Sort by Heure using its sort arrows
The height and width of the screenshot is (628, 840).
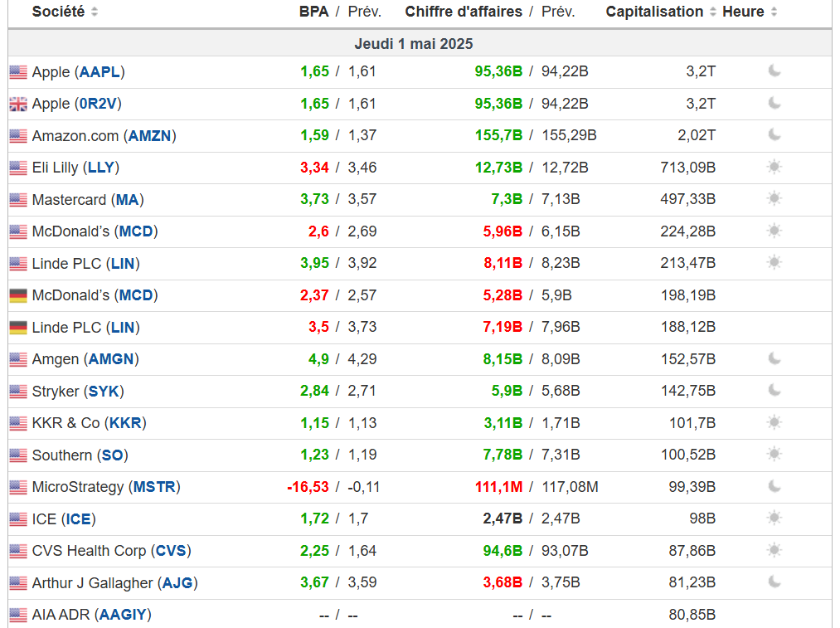point(774,12)
